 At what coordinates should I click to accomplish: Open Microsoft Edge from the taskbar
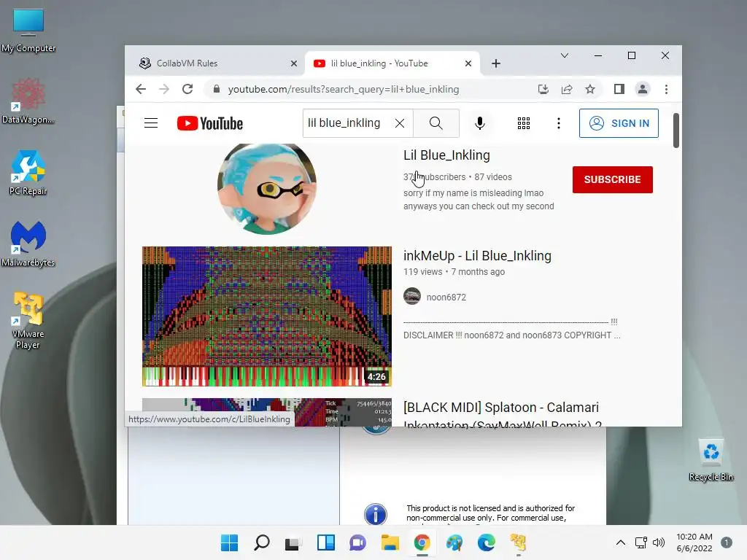[x=487, y=542]
